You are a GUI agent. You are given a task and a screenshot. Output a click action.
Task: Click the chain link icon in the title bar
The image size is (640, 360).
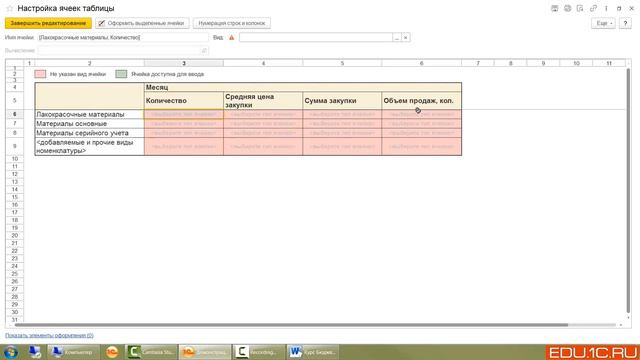coord(593,8)
